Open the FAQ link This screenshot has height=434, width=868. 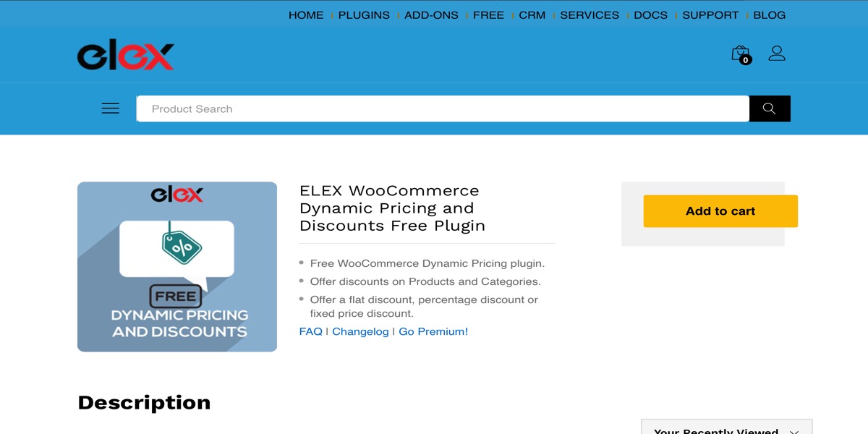[310, 331]
